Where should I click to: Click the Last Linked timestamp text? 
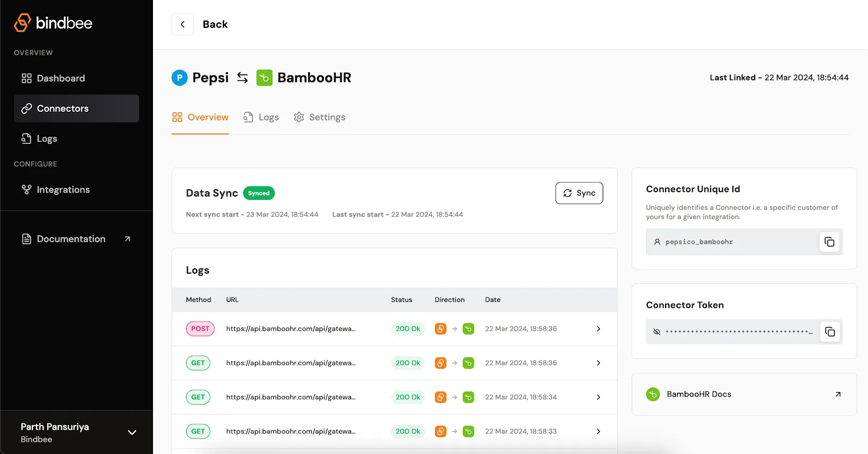[x=779, y=78]
